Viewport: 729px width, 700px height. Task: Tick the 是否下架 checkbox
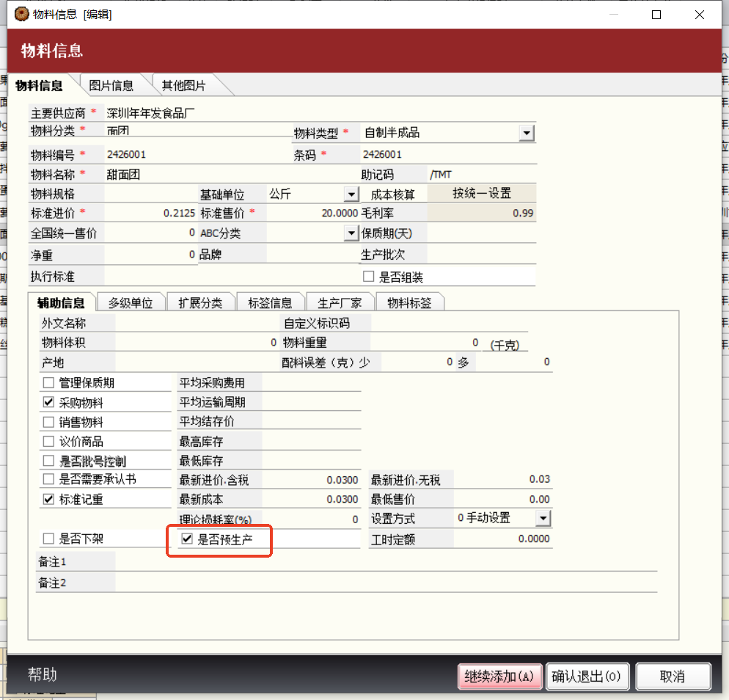pos(49,539)
